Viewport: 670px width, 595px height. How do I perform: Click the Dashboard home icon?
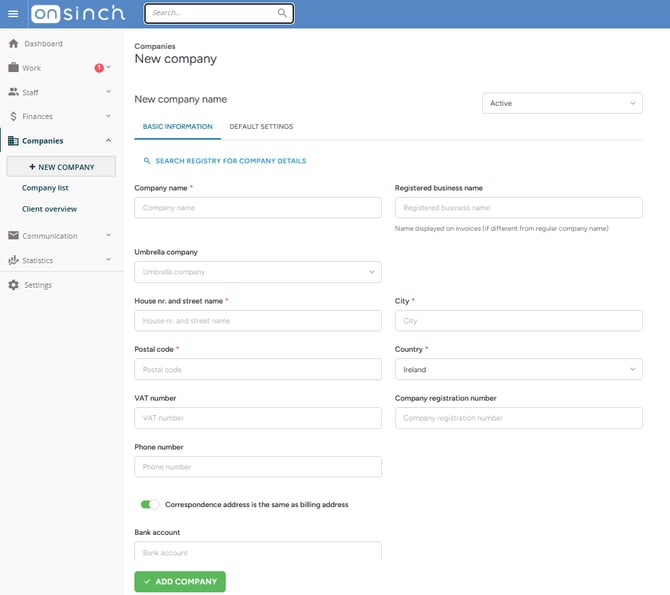[x=13, y=44]
